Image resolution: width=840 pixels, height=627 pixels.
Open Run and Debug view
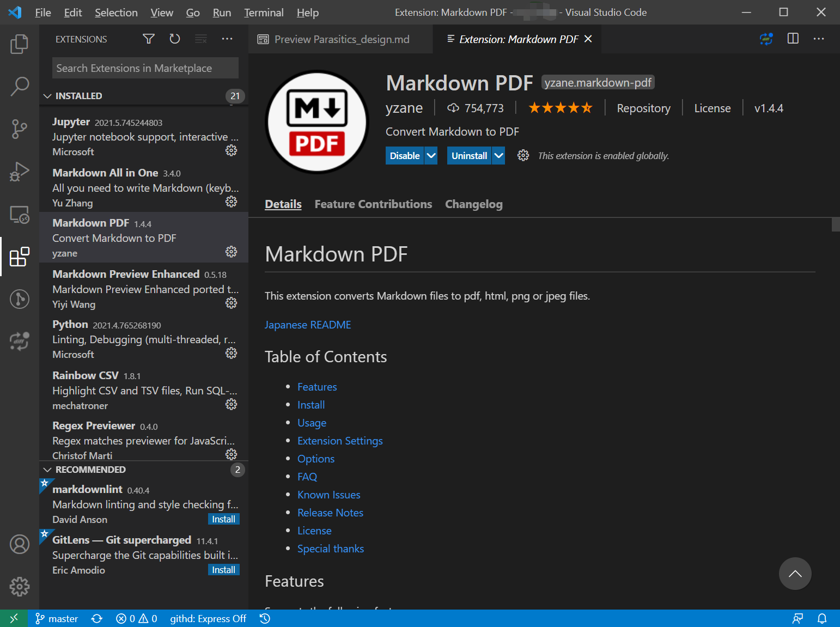point(20,171)
